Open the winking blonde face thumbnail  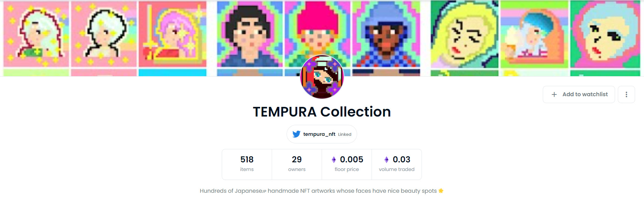(x=464, y=34)
